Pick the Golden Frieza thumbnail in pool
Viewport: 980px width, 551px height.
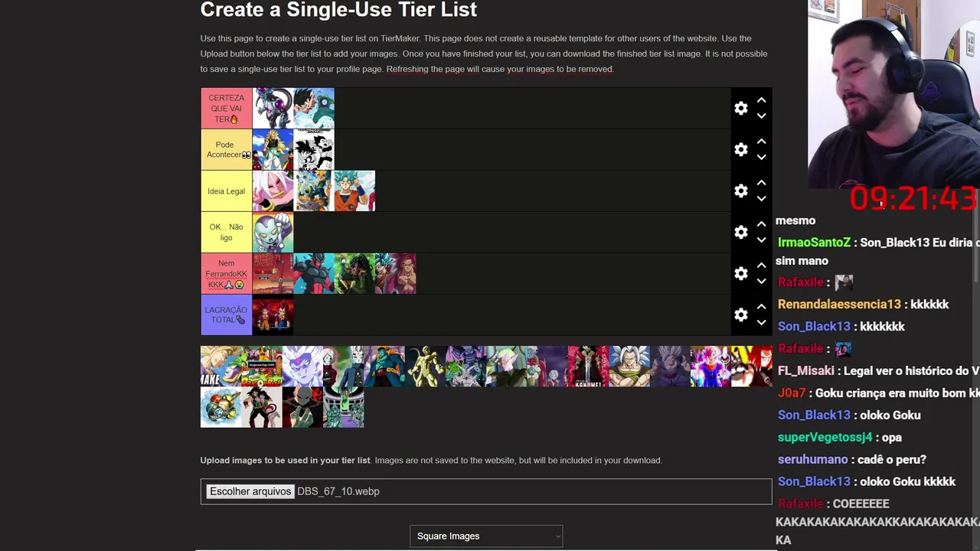(x=425, y=367)
